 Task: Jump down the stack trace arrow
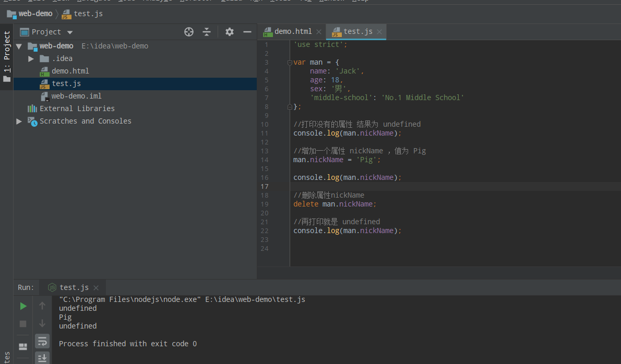[42, 324]
